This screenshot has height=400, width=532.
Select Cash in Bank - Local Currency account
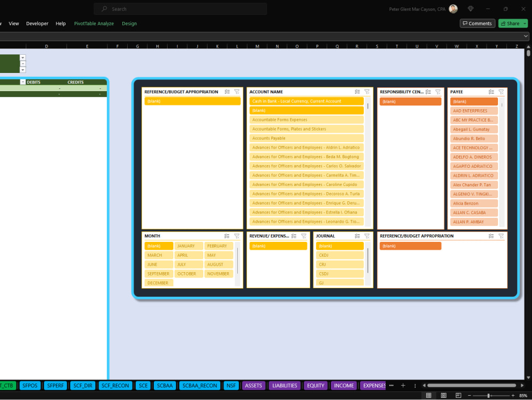[306, 101]
